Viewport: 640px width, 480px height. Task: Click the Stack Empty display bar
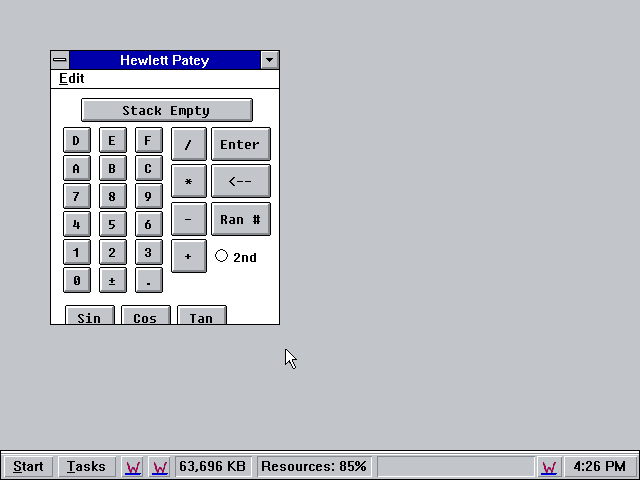tap(166, 110)
